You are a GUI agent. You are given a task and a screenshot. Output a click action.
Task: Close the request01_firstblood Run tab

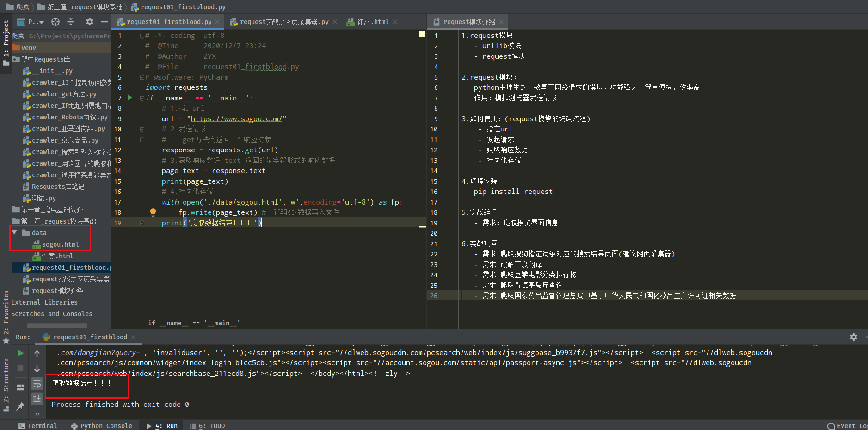[134, 337]
